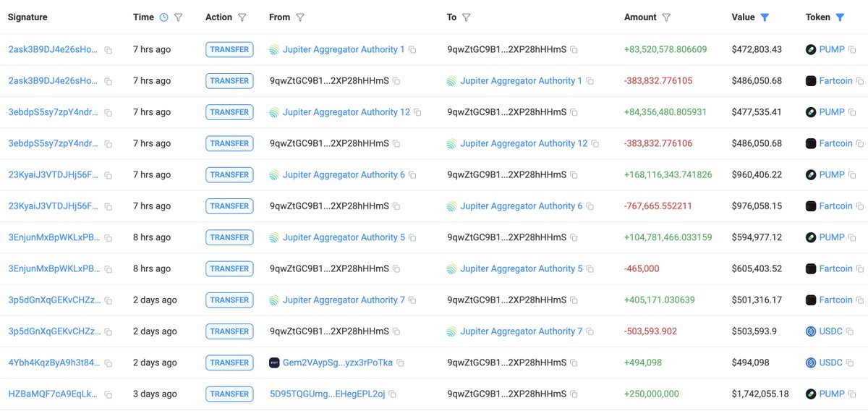Copy Jupiter Aggregator Authority 1 address in From column

click(412, 50)
